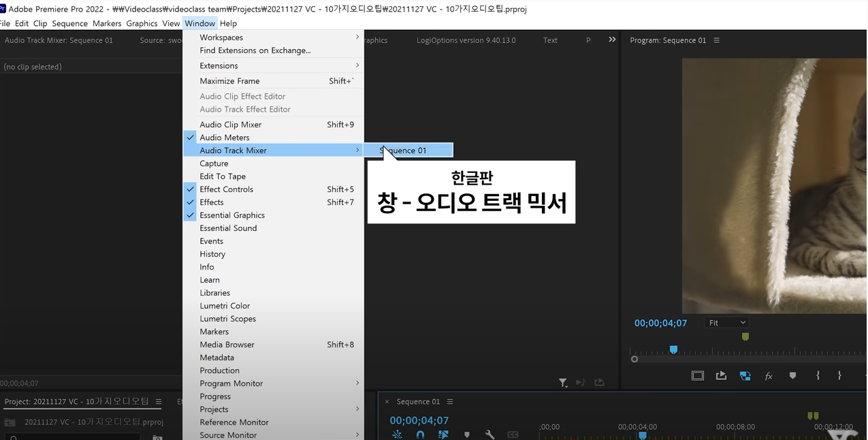Viewport: 868px width, 440px height.
Task: Click the funnel filter icon below source panel
Action: [563, 383]
